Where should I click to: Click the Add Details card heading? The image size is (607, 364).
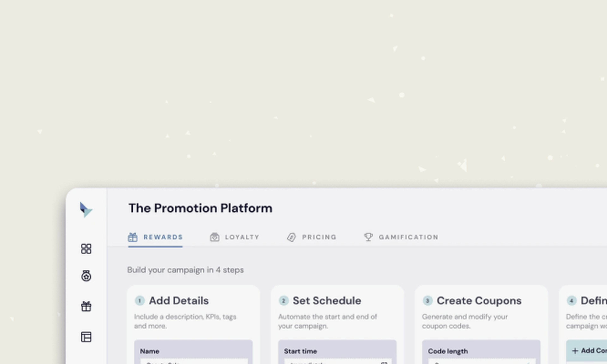coord(179,301)
